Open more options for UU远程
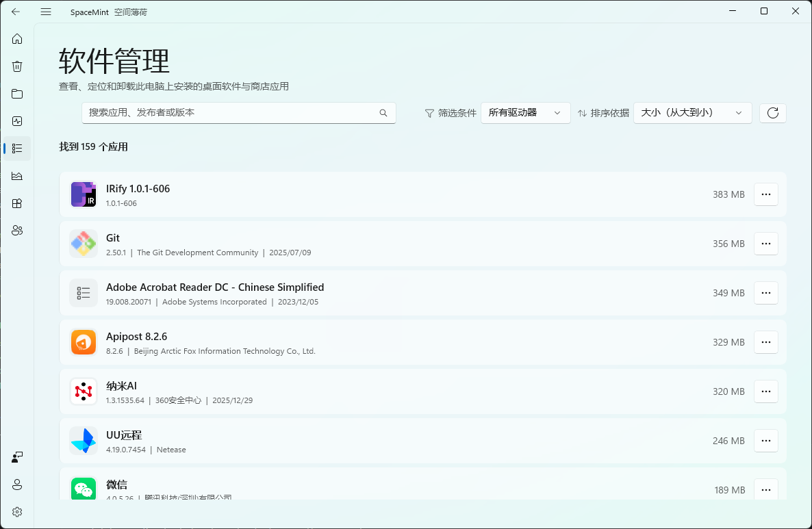This screenshot has width=812, height=529. click(x=766, y=441)
